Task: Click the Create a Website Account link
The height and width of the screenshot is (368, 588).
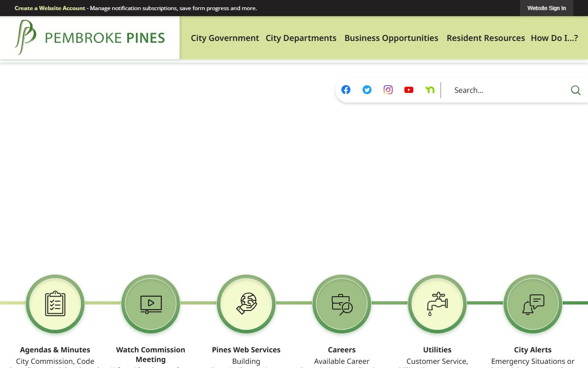Action: 50,8
